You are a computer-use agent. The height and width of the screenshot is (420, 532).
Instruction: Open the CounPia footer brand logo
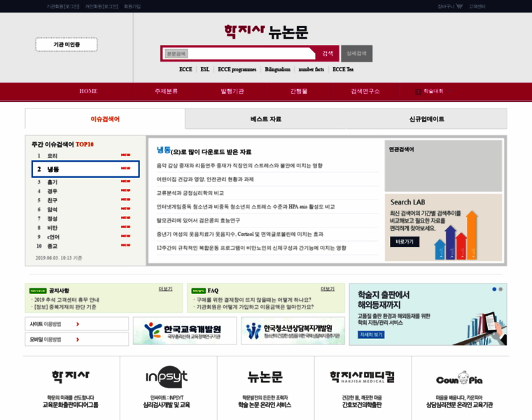coord(459,378)
